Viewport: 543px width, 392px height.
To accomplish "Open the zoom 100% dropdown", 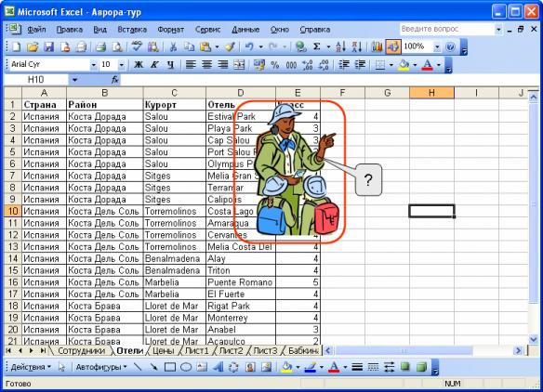I will (437, 46).
